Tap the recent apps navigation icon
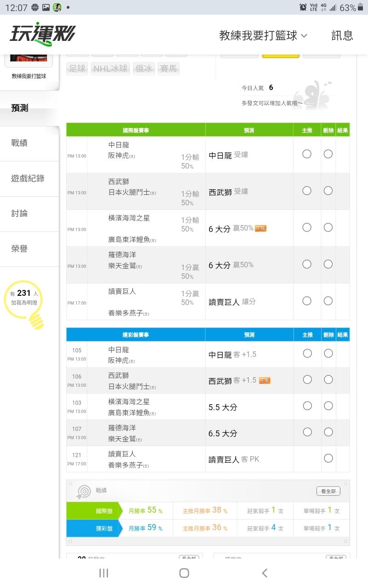Viewport: 368px width, 588px height. tap(104, 573)
